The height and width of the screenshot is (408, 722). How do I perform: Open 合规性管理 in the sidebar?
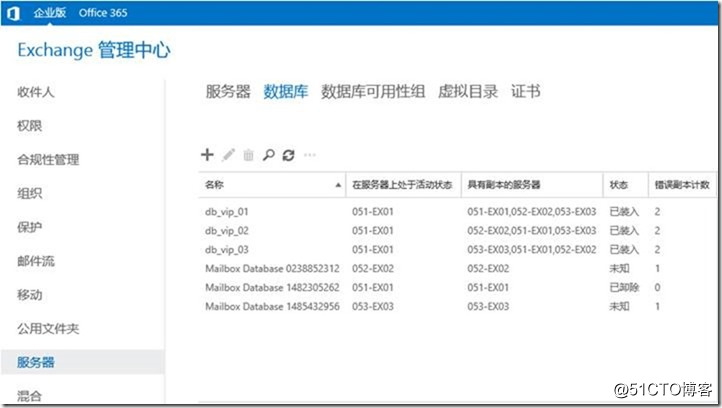48,160
